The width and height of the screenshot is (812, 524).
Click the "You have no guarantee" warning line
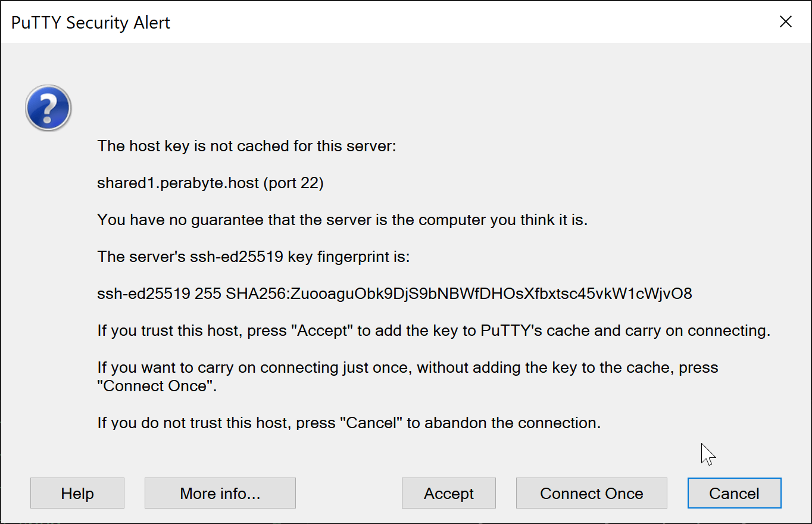[342, 220]
